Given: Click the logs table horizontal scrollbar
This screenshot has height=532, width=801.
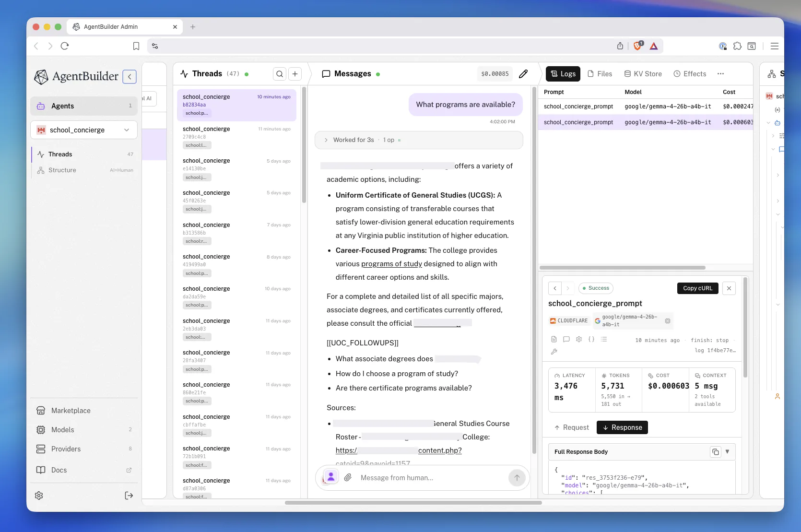Looking at the screenshot, I should click(623, 268).
